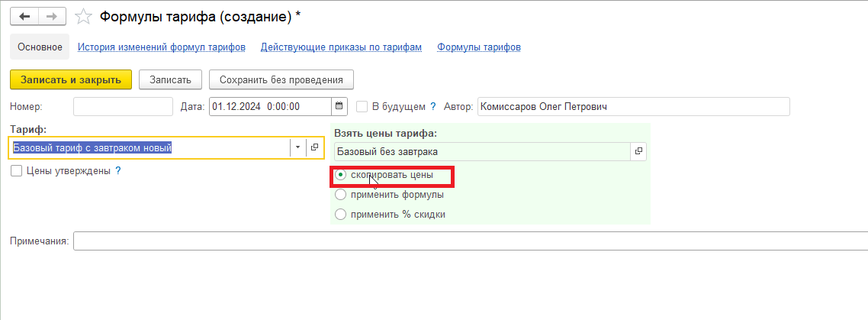Open the Формулы тарифов link
This screenshot has height=320, width=868.
(x=479, y=47)
